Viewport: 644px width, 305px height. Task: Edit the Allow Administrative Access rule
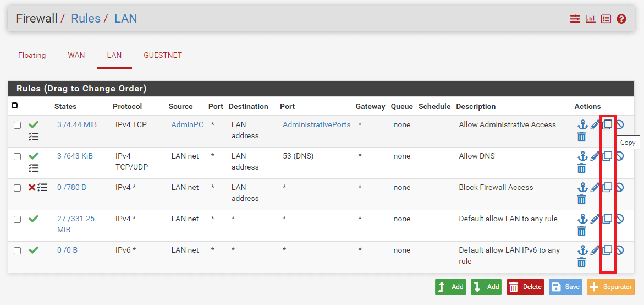[595, 125]
